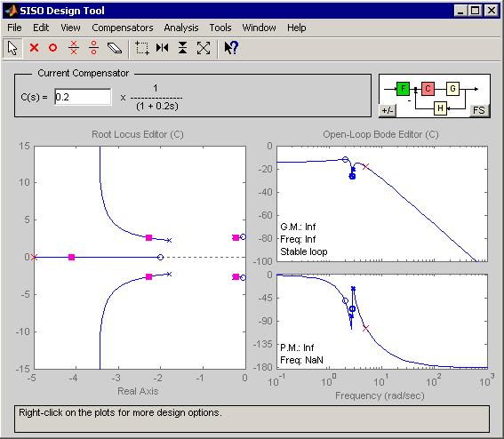Click the (1 + 0.2s) denominator text
The height and width of the screenshot is (439, 504).
(157, 106)
